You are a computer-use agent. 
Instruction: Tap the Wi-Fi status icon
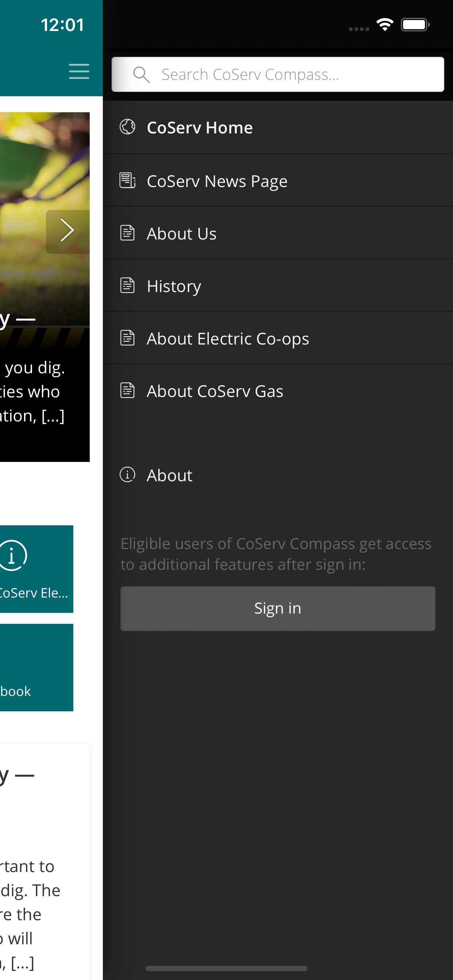coord(384,25)
